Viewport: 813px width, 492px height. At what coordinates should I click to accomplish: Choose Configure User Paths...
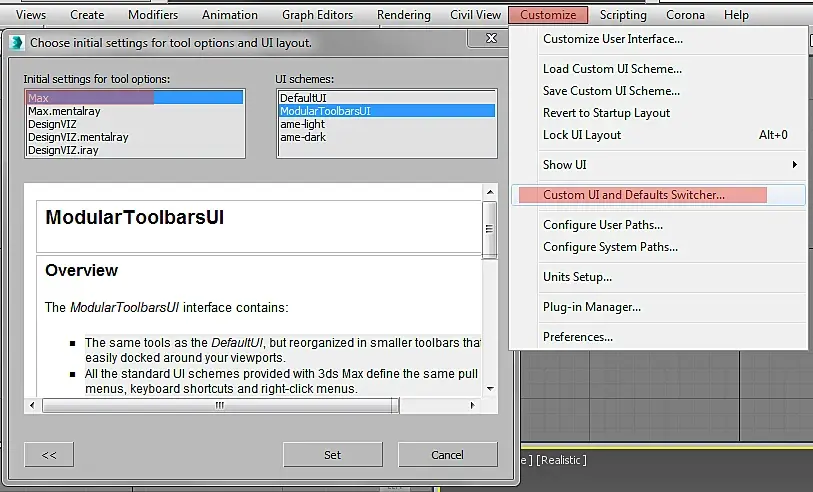[658, 225]
